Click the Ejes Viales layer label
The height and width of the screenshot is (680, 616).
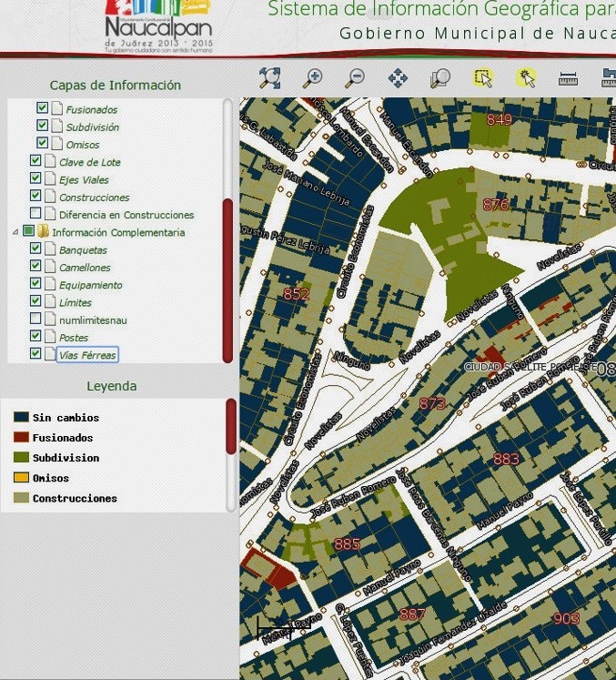click(x=84, y=180)
